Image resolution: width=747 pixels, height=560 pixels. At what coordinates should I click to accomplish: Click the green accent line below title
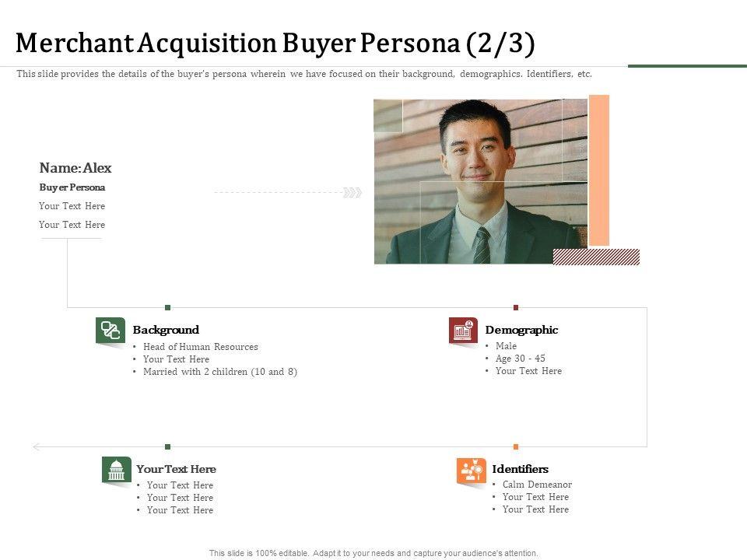687,66
